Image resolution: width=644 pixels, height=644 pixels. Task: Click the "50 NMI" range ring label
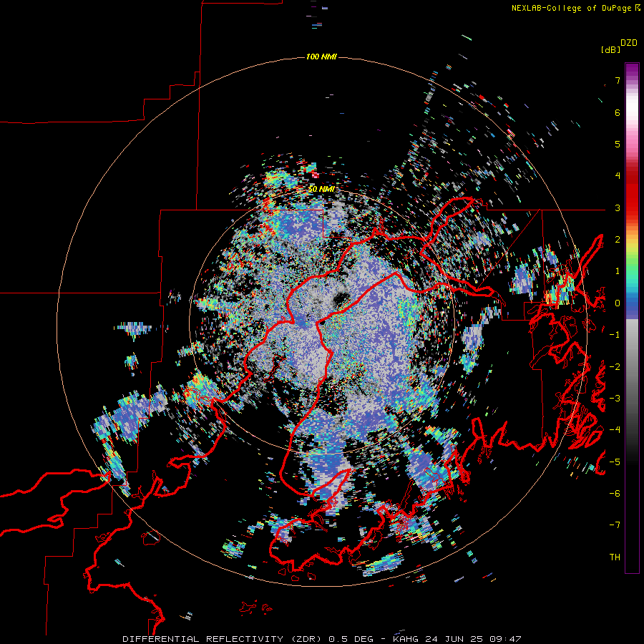[x=321, y=190]
